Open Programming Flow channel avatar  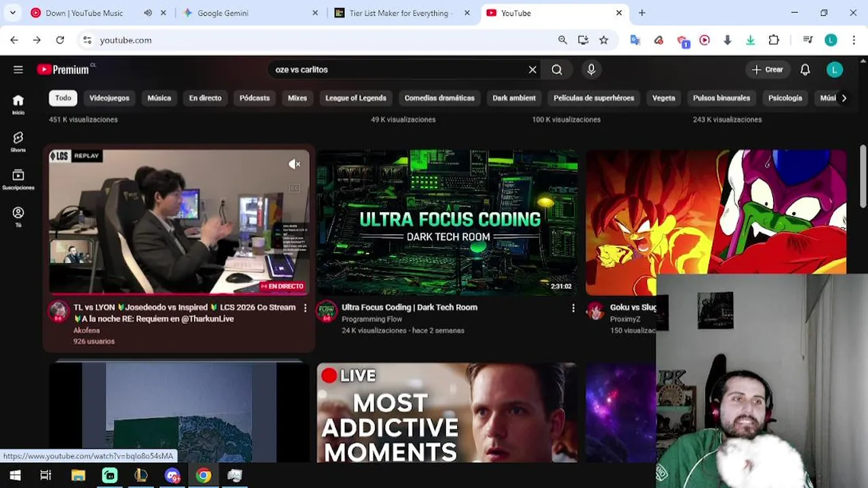click(327, 310)
